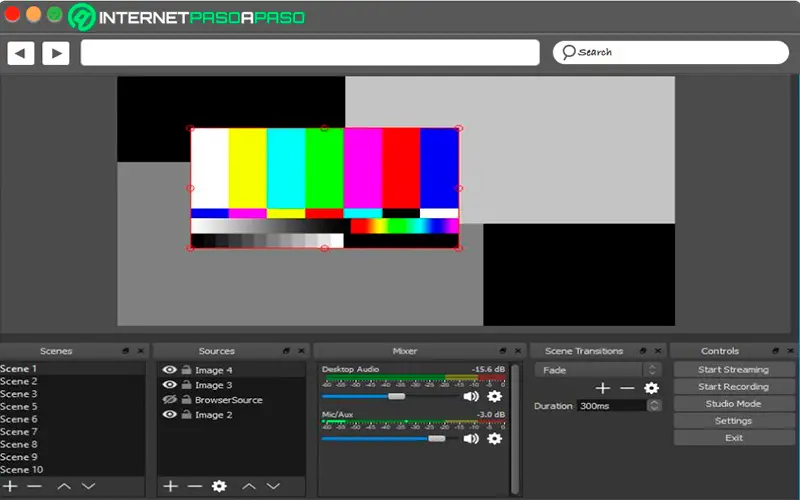Mute Mic/Aux speaker icon
The width and height of the screenshot is (800, 500).
(x=471, y=438)
